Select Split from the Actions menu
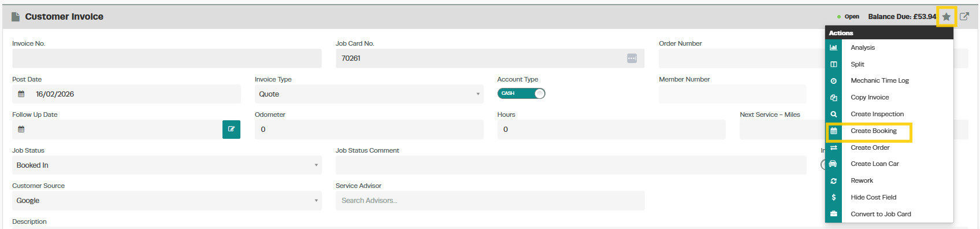The height and width of the screenshot is (229, 980). coord(857,64)
